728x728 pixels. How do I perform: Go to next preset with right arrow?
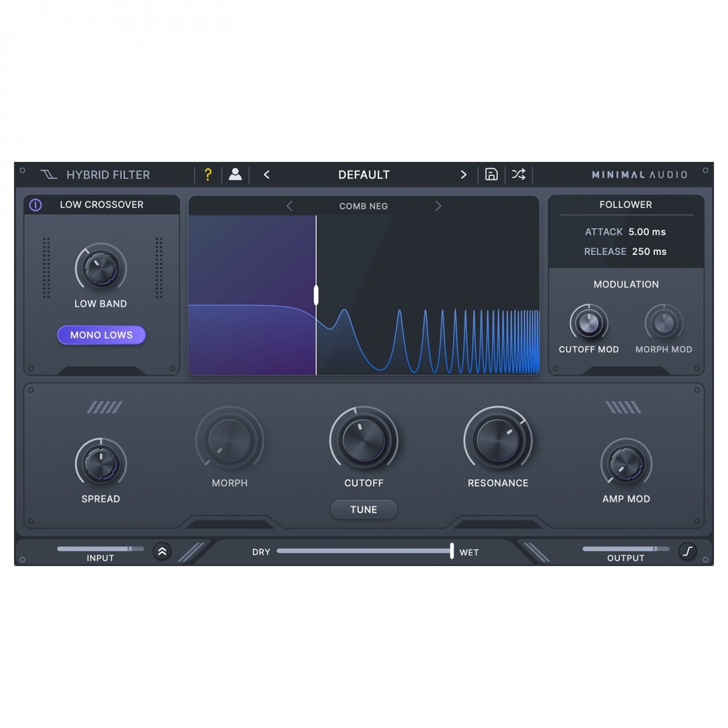pos(463,175)
